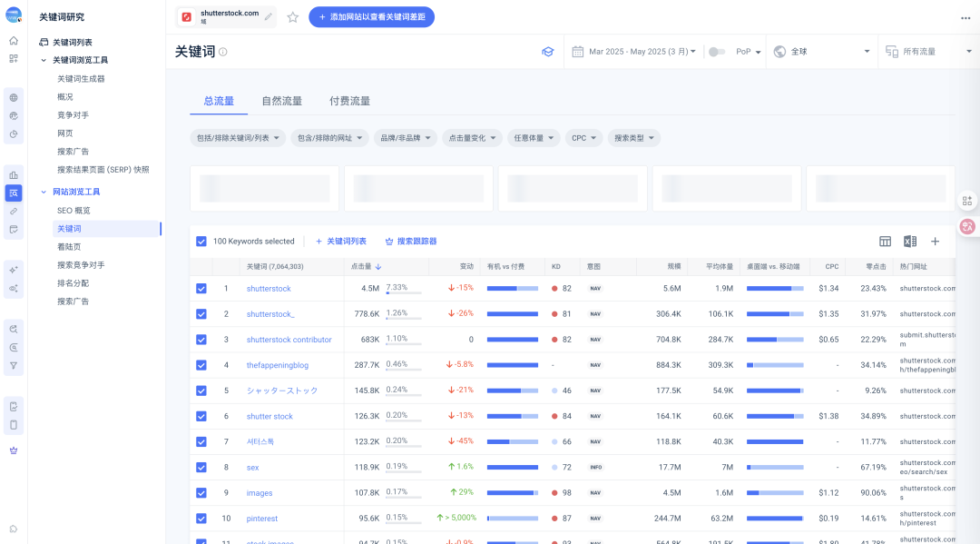Click the info icon next to 关键词 title
980x544 pixels.
point(222,52)
